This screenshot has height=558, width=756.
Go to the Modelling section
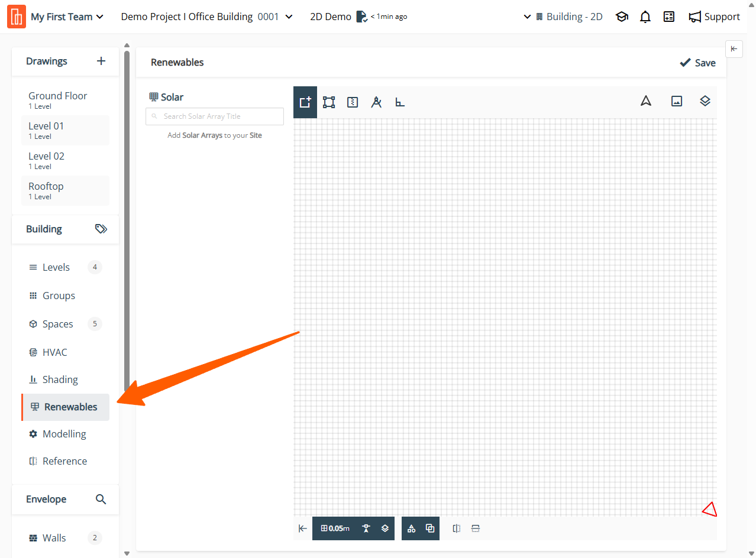point(64,434)
